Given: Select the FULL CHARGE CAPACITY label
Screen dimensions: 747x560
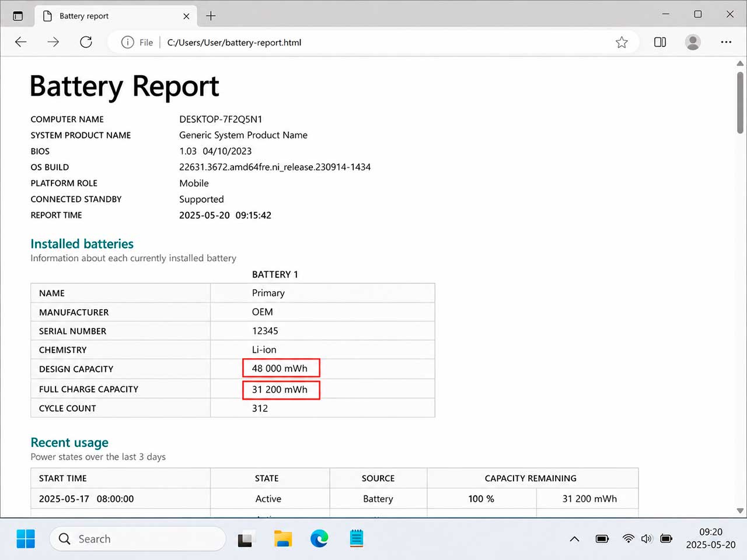Looking at the screenshot, I should (x=89, y=389).
